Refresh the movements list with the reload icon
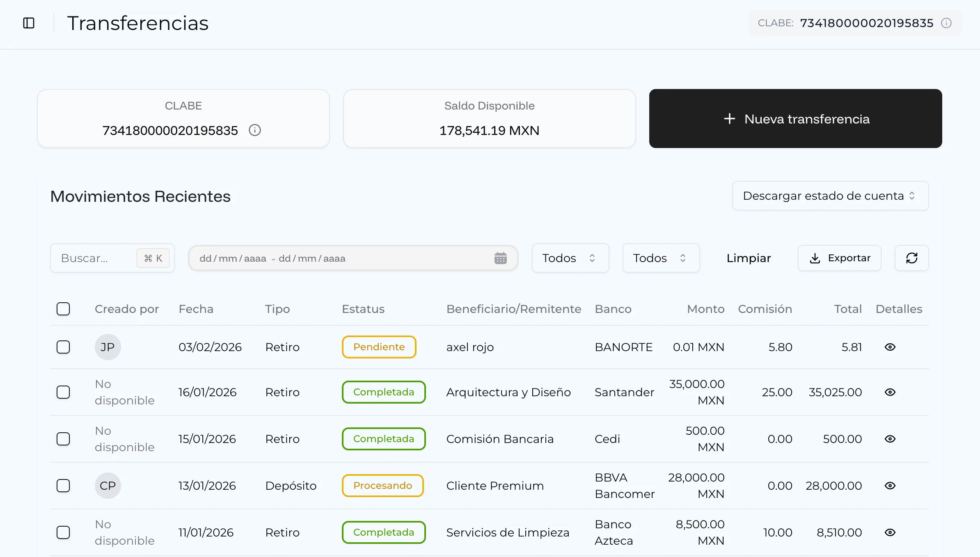980x557 pixels. point(911,258)
